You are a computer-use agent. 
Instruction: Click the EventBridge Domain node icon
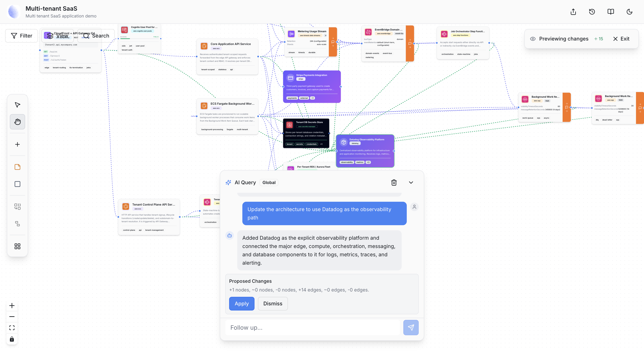(x=368, y=32)
